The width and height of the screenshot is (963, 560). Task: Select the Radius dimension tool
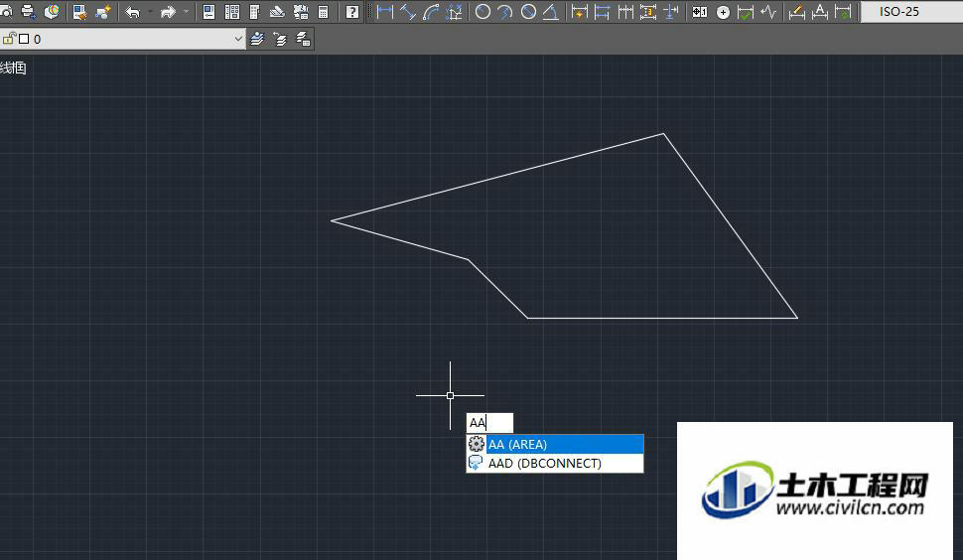pos(483,11)
